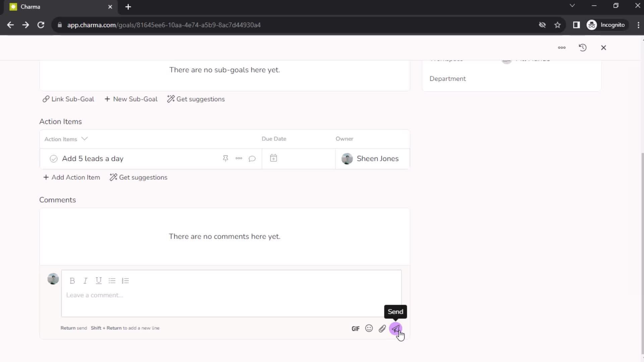Click the unordered list icon
The height and width of the screenshot is (362, 644).
click(112, 280)
